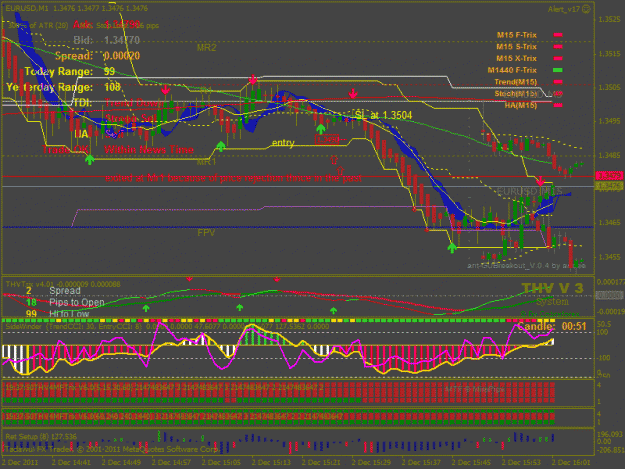This screenshot has width=625, height=469.
Task: Click the THV V 3 title text
Action: click(552, 288)
